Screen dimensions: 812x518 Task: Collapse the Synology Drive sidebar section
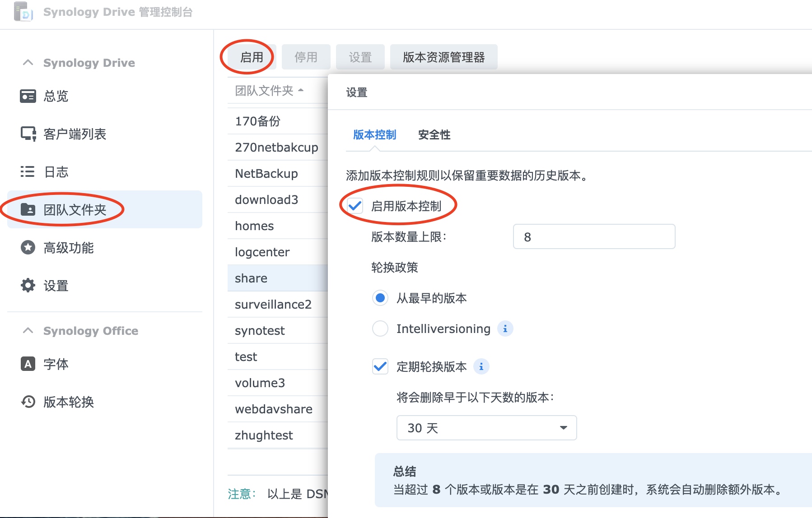point(28,62)
